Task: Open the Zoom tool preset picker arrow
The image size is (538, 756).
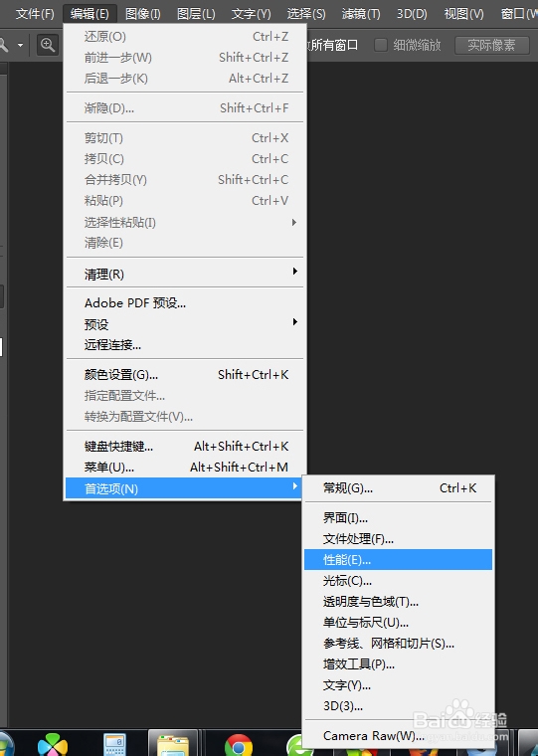Action: pyautogui.click(x=20, y=46)
